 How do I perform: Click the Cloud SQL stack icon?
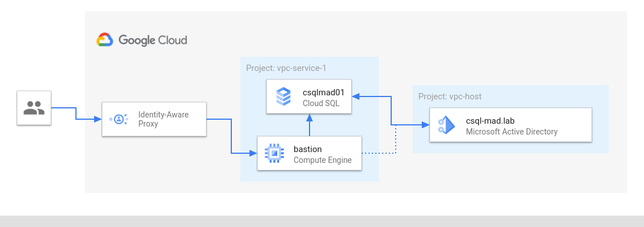[284, 96]
